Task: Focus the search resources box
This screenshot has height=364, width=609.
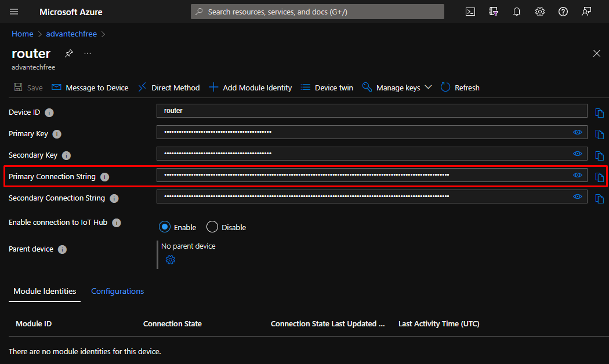Action: click(317, 12)
